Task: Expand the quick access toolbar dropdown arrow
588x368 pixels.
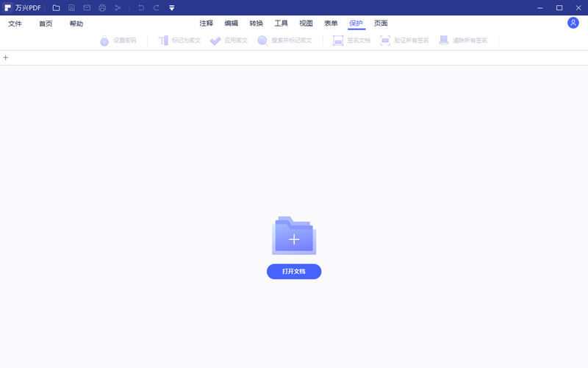Action: tap(171, 8)
